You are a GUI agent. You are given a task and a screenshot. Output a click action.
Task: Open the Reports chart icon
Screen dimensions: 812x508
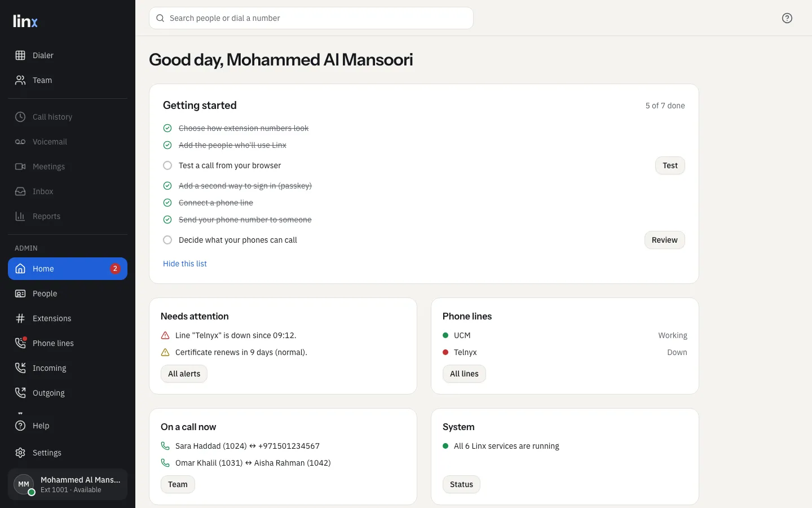[20, 216]
